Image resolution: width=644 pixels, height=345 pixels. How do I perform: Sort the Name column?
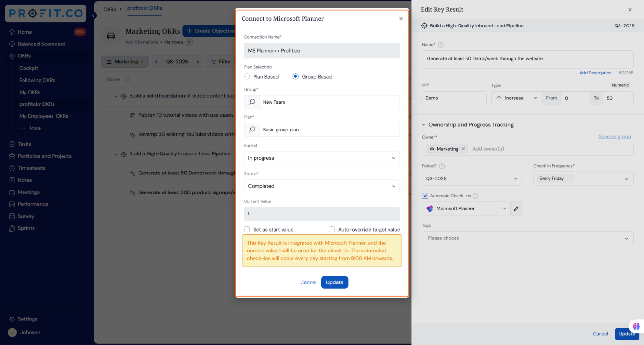click(128, 79)
